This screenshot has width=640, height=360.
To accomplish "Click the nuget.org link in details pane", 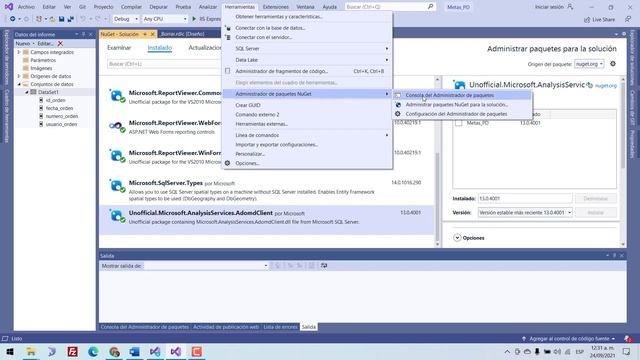I will pos(606,86).
